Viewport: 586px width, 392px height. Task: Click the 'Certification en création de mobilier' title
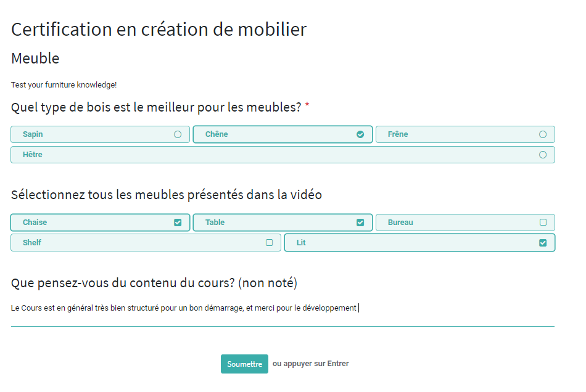(x=159, y=30)
